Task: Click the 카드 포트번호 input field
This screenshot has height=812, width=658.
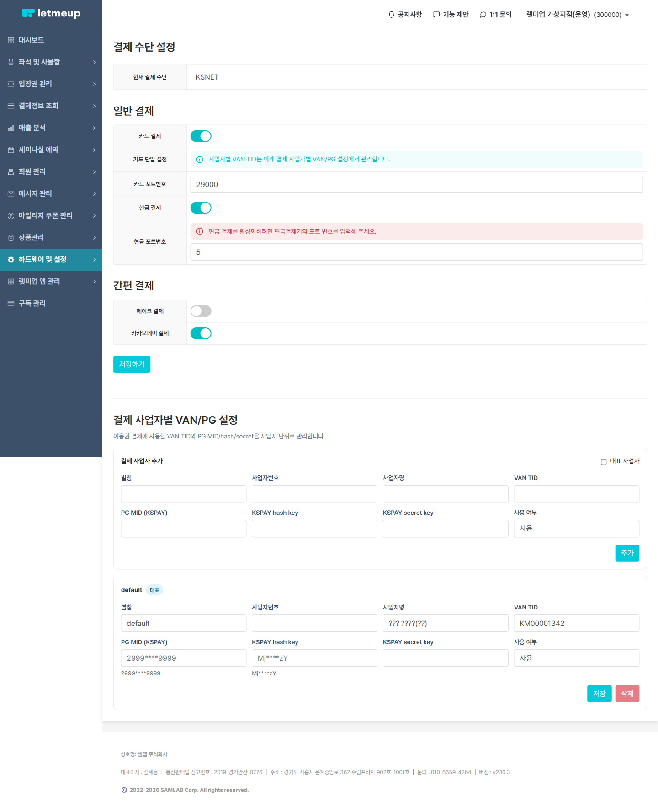Action: (x=416, y=184)
